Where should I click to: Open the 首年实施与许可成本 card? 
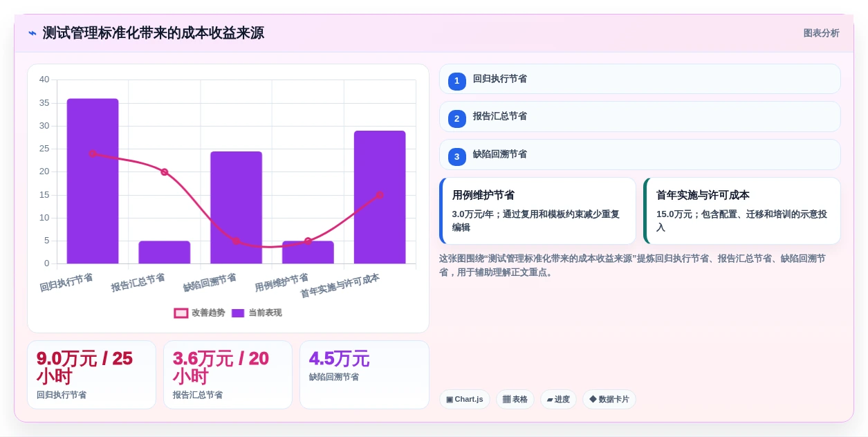click(742, 211)
